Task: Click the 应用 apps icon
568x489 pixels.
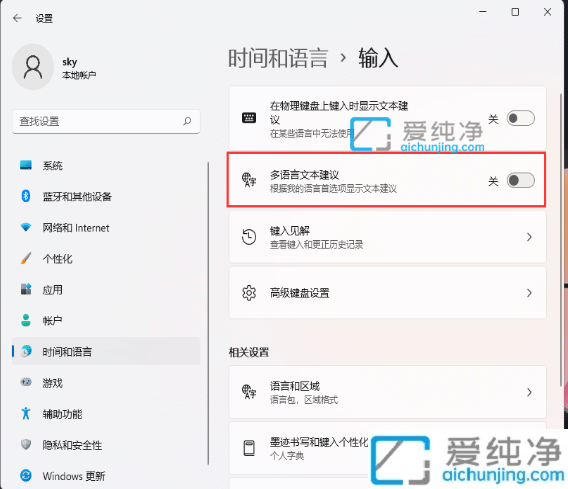Action: point(26,289)
